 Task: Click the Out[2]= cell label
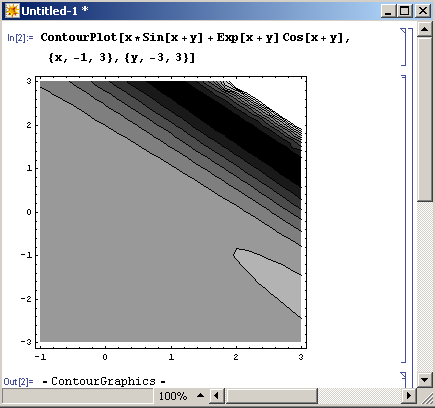point(18,381)
